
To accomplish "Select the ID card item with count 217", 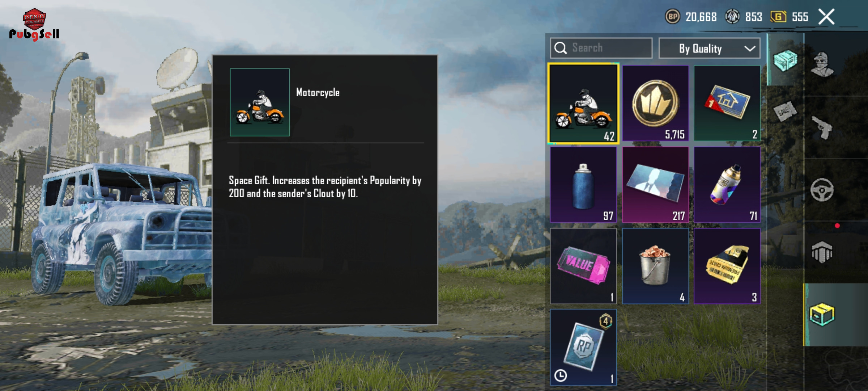I will 655,185.
